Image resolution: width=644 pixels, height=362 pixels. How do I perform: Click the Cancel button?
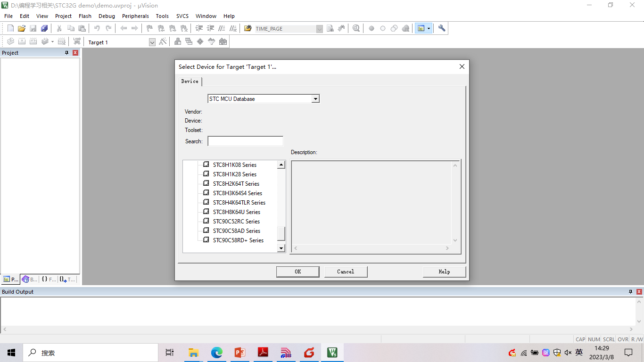tap(346, 271)
